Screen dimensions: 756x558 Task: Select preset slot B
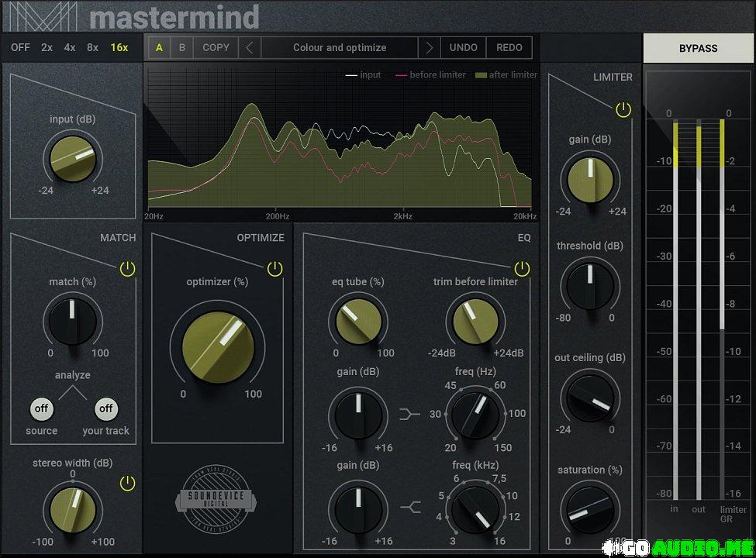click(181, 48)
